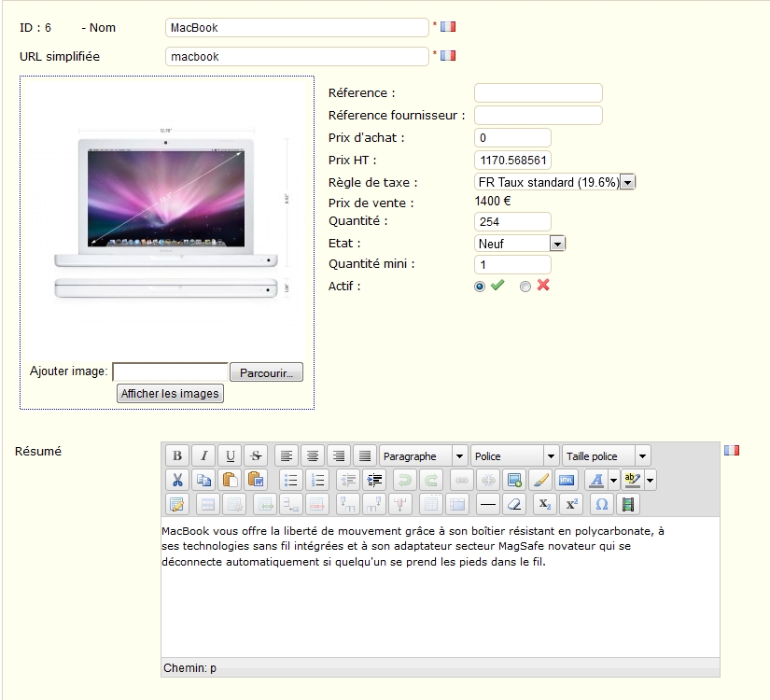Screen dimensions: 770x700
Task: Click the Réference fournisseur input field
Action: click(x=539, y=116)
